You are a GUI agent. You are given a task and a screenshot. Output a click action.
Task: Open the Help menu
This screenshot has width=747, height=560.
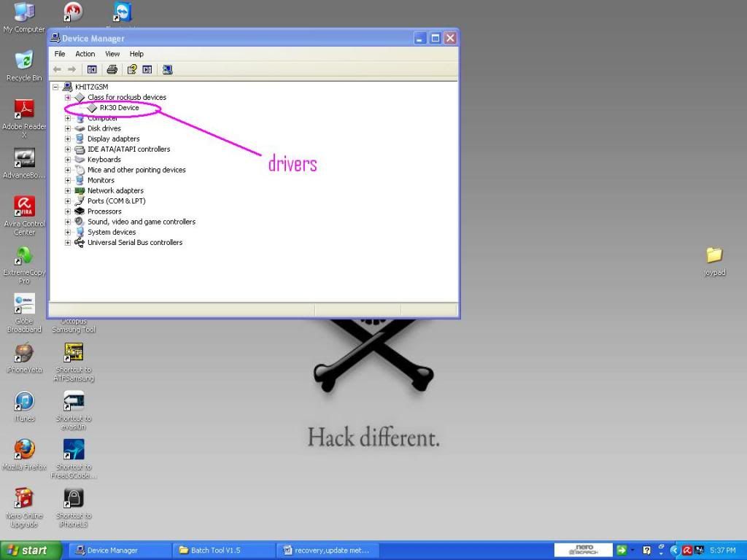coord(136,54)
